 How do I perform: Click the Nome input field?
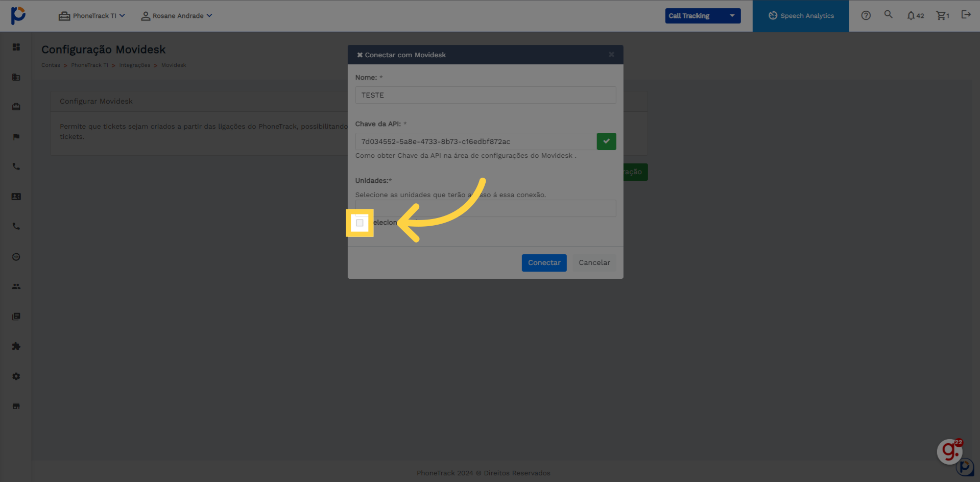(486, 95)
